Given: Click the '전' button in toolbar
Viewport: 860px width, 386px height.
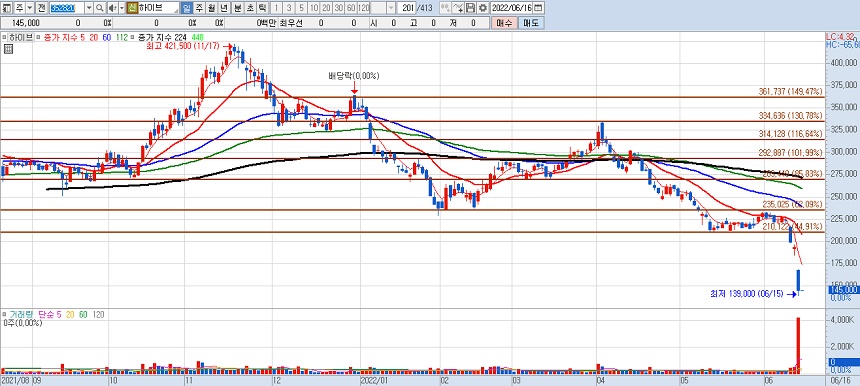Looking at the screenshot, I should click(x=42, y=8).
